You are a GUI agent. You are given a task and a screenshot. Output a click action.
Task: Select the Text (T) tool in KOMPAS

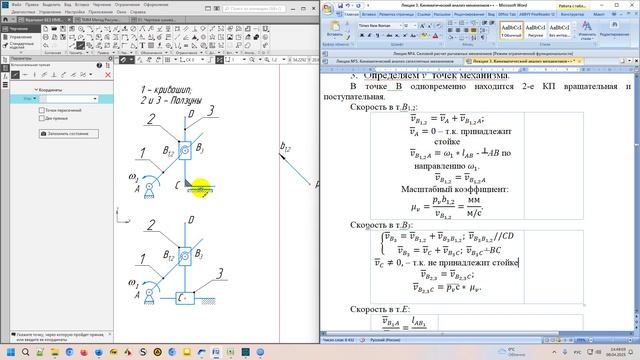(x=142, y=45)
